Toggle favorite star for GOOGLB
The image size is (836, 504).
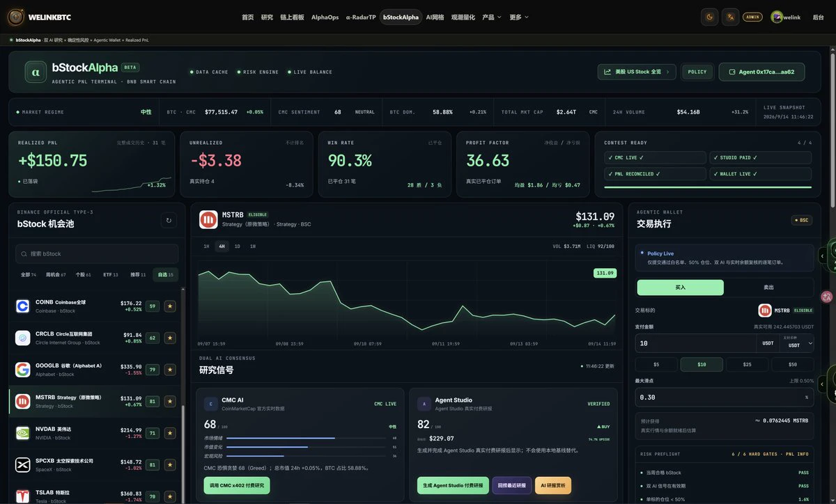coord(170,370)
